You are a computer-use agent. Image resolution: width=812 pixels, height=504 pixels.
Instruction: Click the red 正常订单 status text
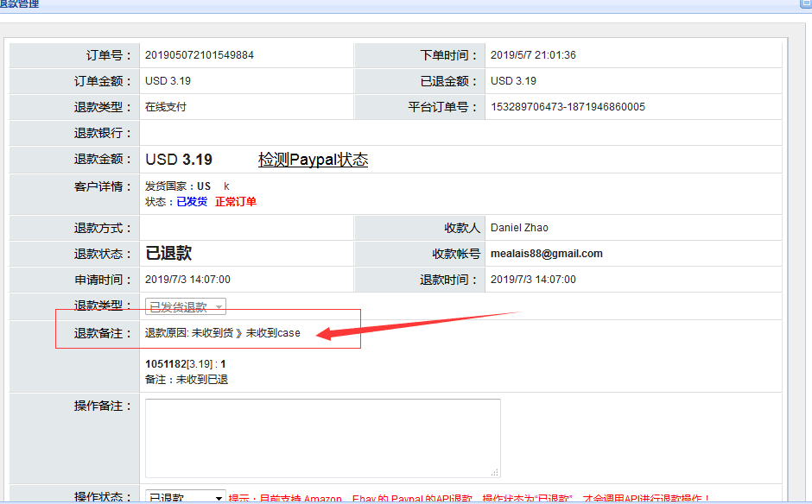[x=236, y=202]
